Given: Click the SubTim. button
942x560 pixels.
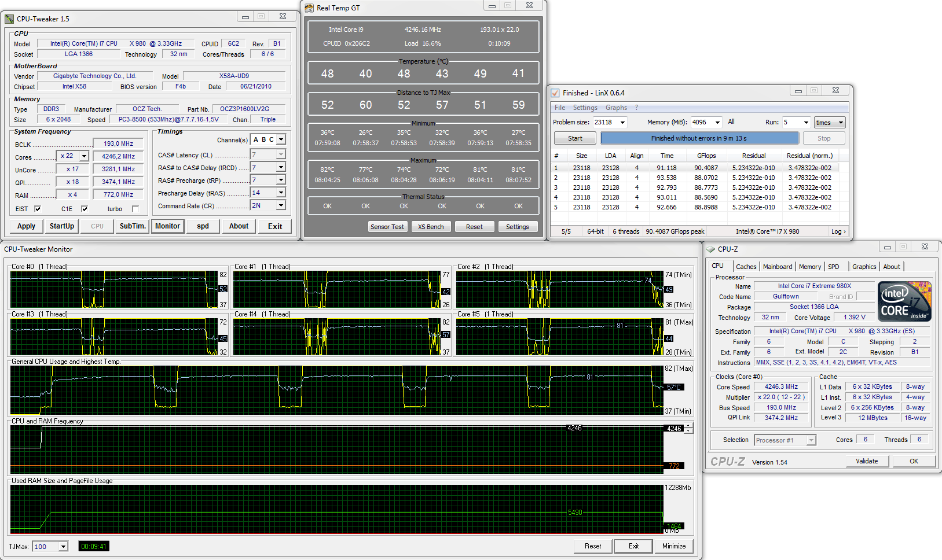Looking at the screenshot, I should [x=133, y=226].
